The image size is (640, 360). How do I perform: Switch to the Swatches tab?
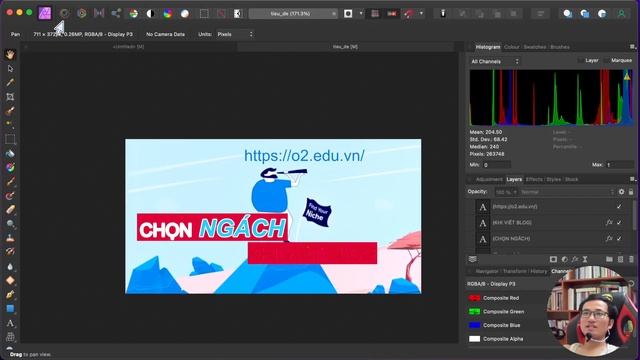point(535,47)
